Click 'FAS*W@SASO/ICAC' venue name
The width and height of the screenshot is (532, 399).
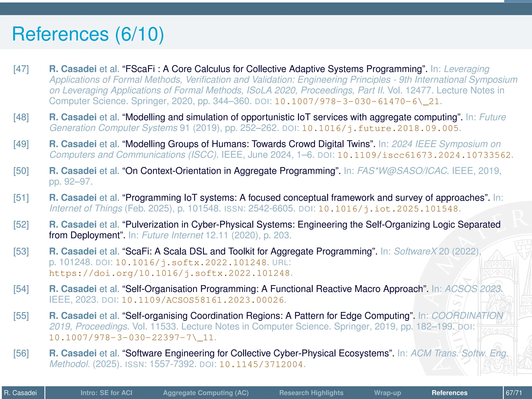[x=402, y=171]
